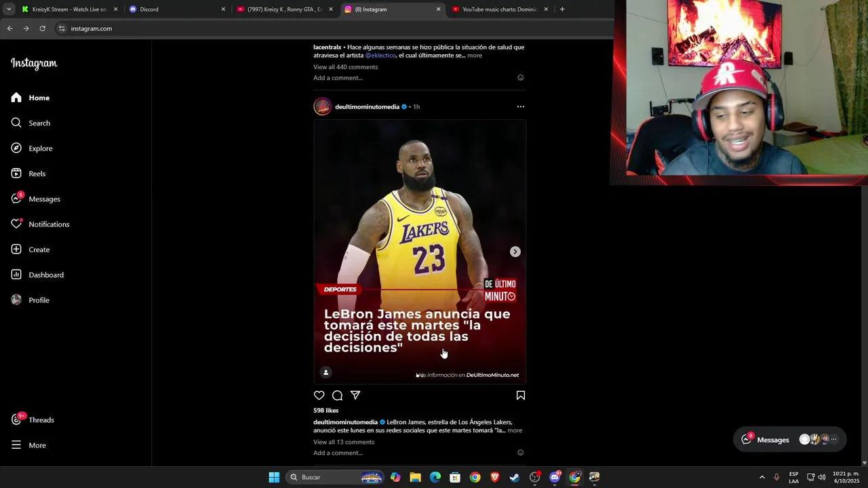
Task: Show hidden system tray icons
Action: click(762, 477)
